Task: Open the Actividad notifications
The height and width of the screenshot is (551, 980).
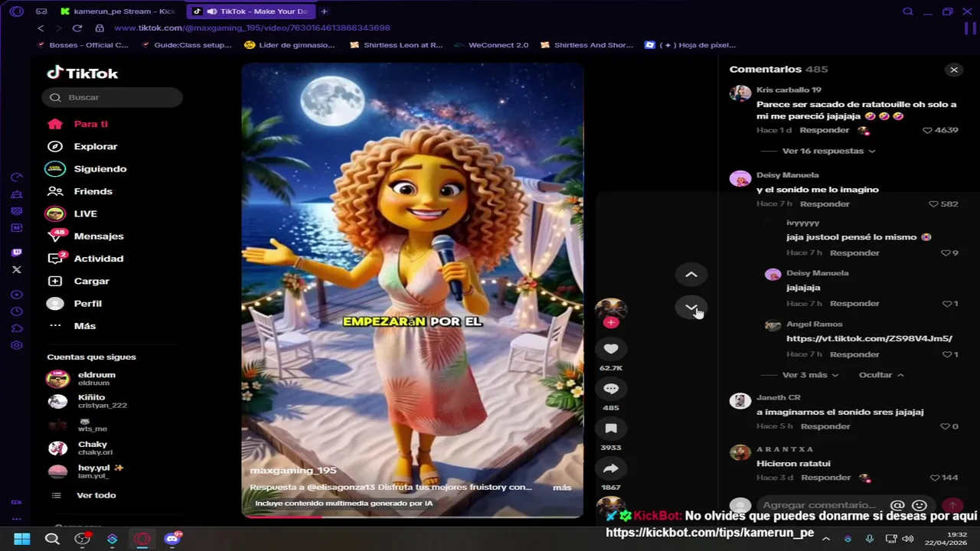Action: (x=85, y=259)
